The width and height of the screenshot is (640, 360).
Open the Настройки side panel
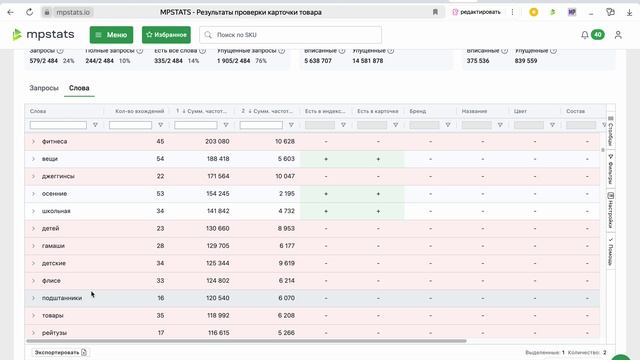[x=611, y=210]
